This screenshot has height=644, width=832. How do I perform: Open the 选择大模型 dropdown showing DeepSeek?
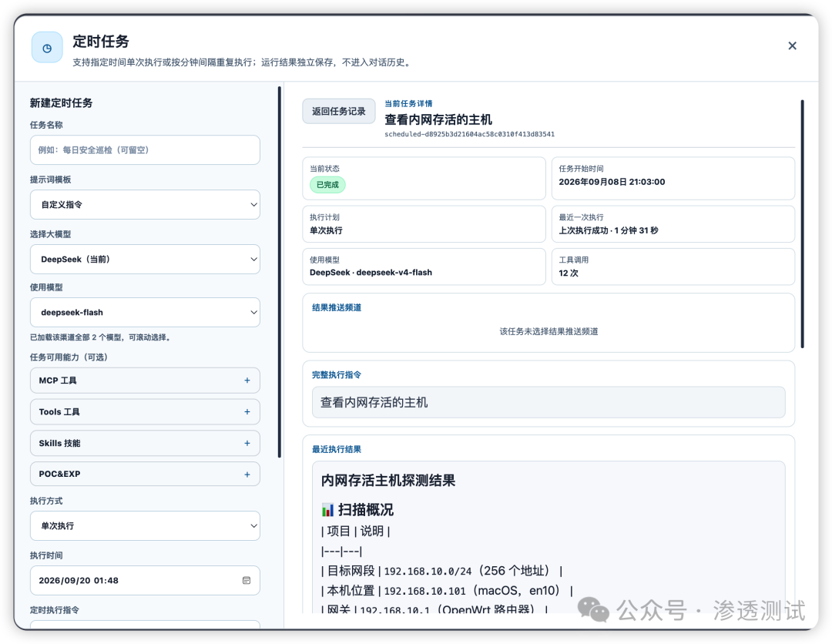tap(145, 260)
